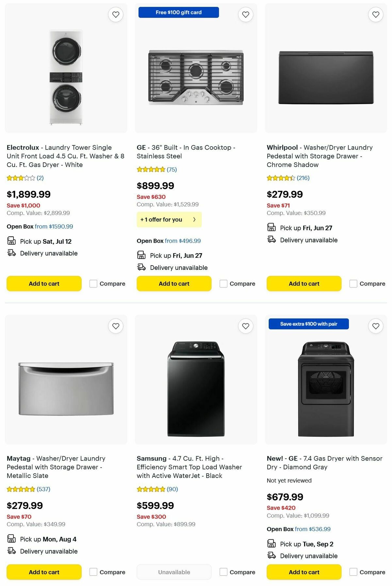
Task: Click the Maytag pedestal star rating
Action: point(21,489)
